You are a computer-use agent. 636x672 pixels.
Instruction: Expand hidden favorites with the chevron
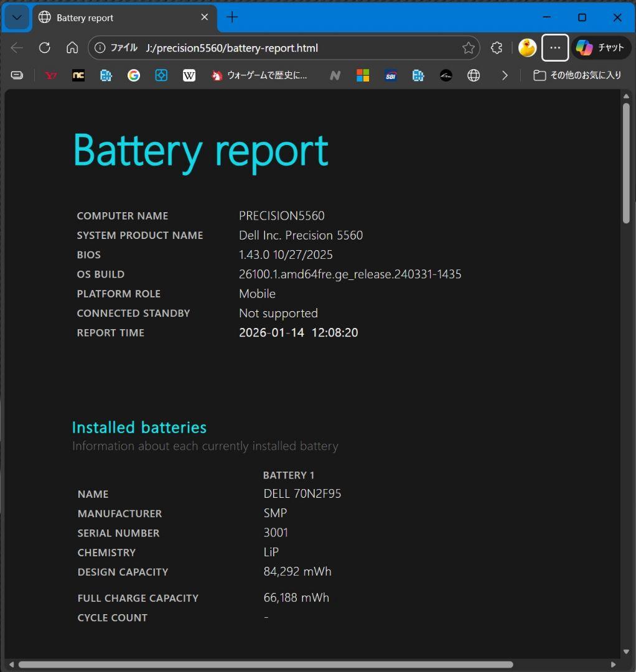505,75
